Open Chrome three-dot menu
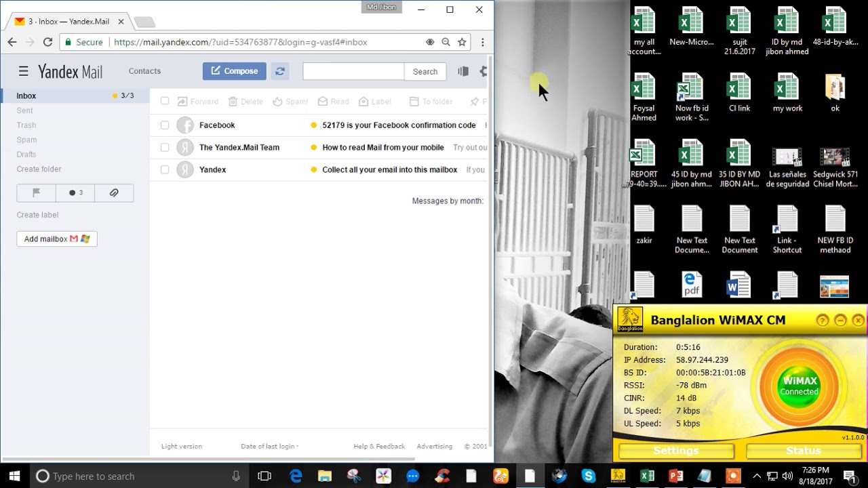 482,42
